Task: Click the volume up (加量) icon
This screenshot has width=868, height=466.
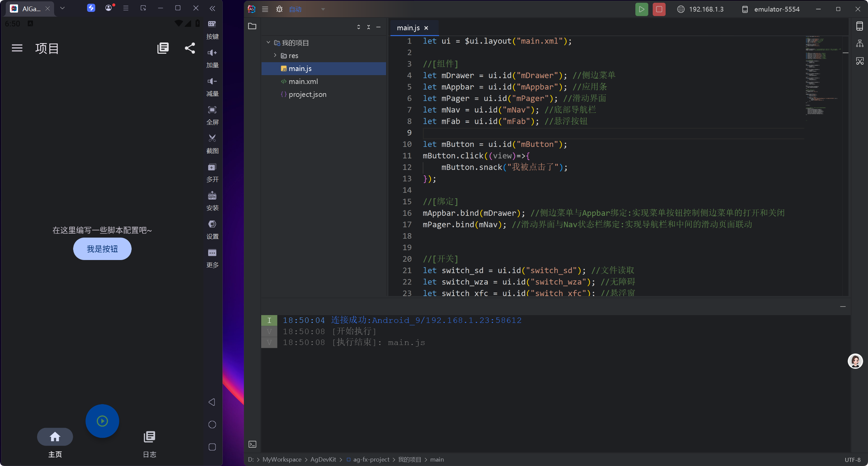Action: tap(212, 53)
